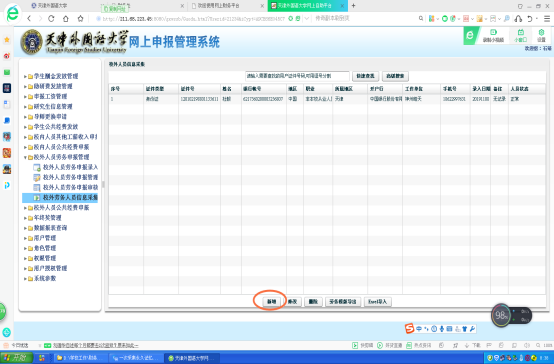
Task: Open the green mail icon in left sidebar
Action: pyautogui.click(x=7, y=72)
